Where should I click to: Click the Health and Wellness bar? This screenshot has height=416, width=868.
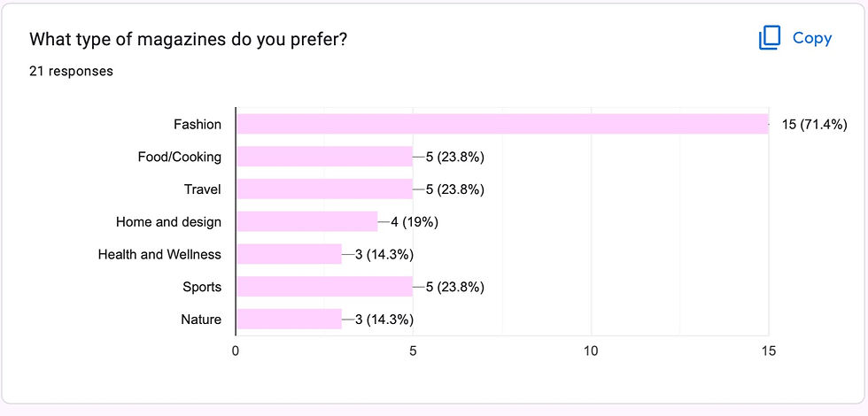point(289,254)
